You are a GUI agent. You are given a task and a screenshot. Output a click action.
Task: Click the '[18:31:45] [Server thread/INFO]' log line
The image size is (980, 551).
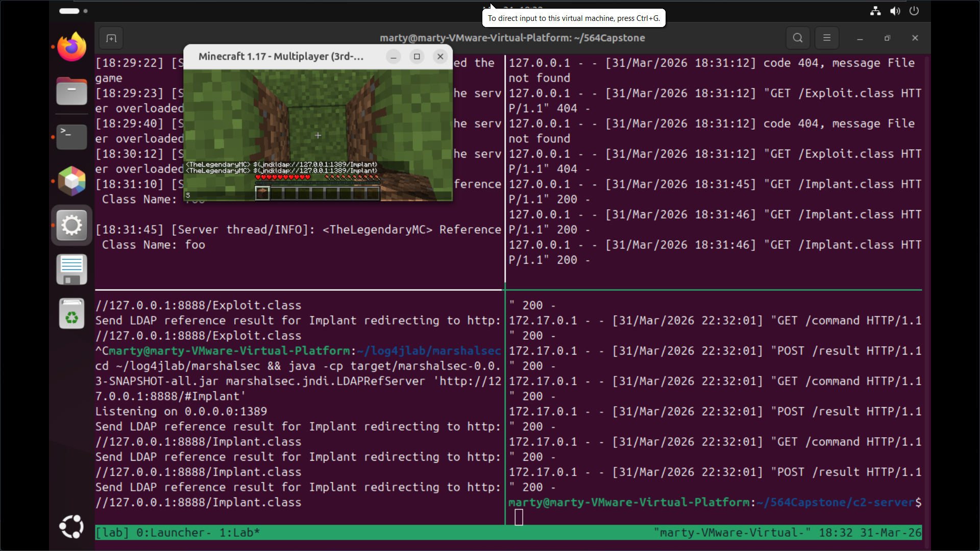[298, 237]
